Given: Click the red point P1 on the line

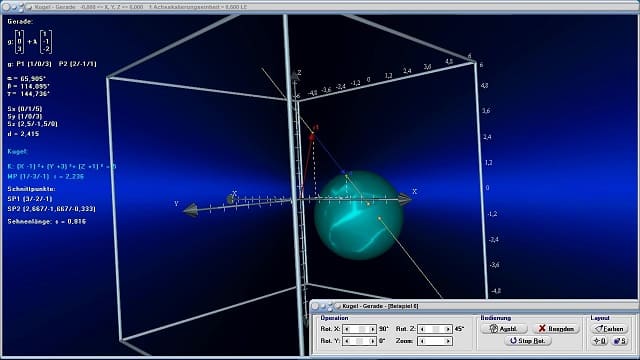Looking at the screenshot, I should point(312,138).
